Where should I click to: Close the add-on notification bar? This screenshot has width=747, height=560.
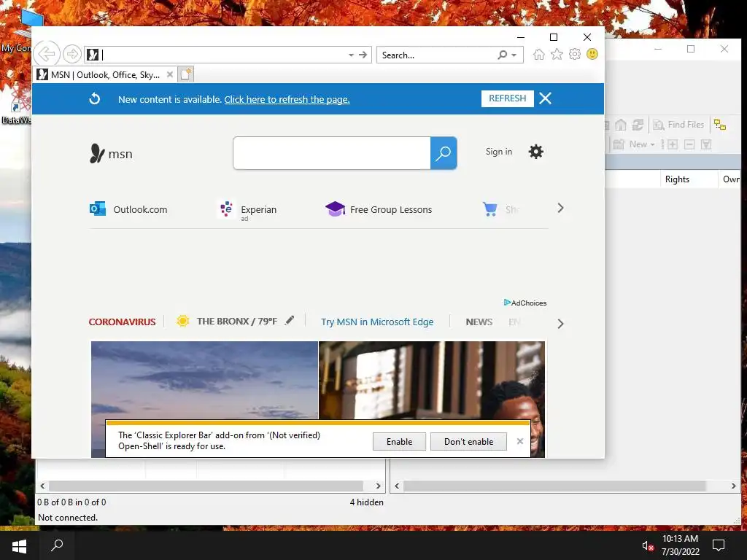click(519, 441)
